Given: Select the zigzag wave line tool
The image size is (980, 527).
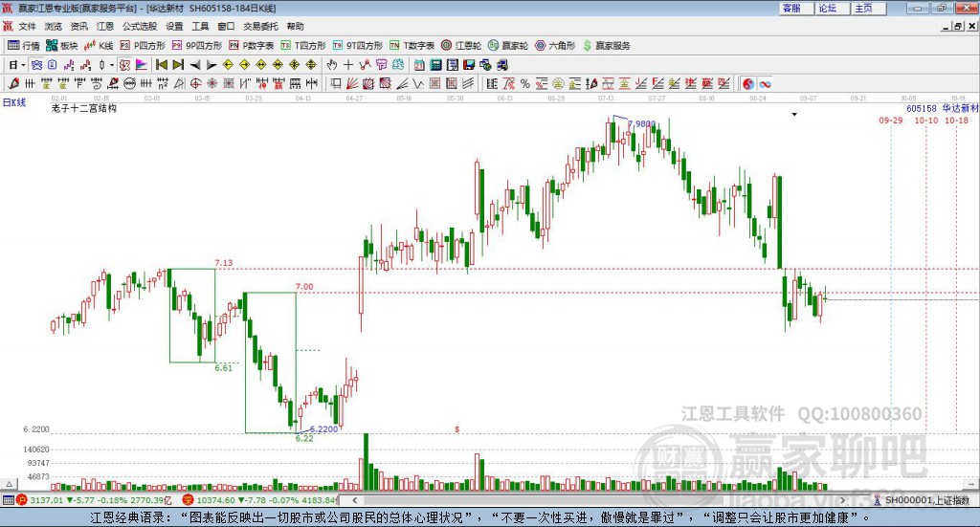Looking at the screenshot, I should point(417,83).
